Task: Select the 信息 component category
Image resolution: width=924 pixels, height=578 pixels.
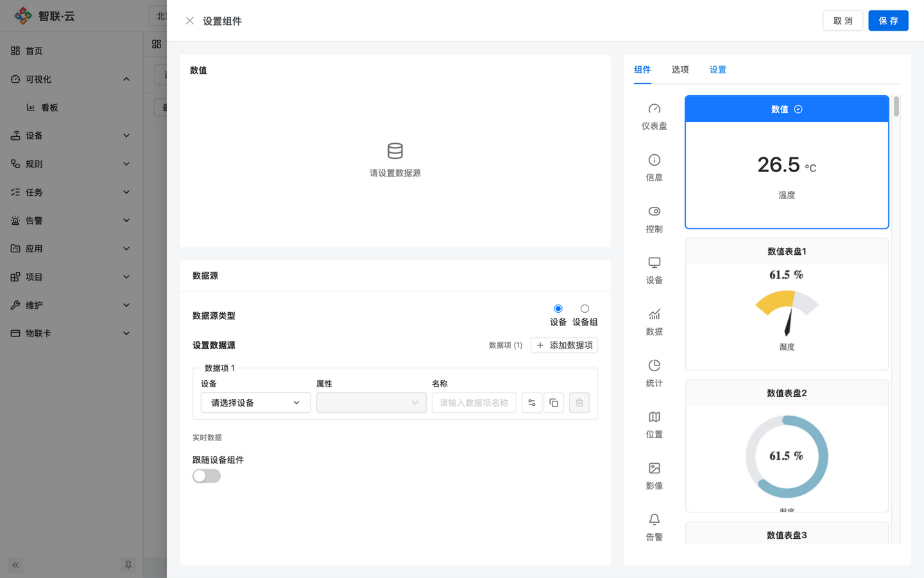Action: coord(654,168)
